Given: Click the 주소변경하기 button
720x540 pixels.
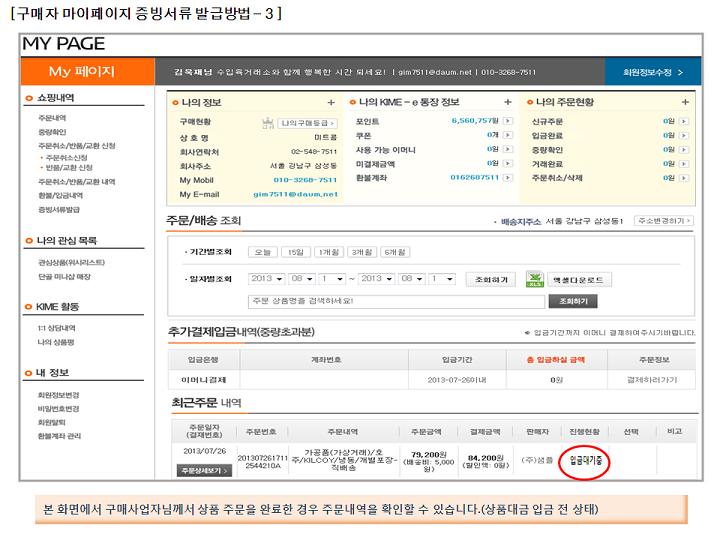Looking at the screenshot, I should pos(664,220).
